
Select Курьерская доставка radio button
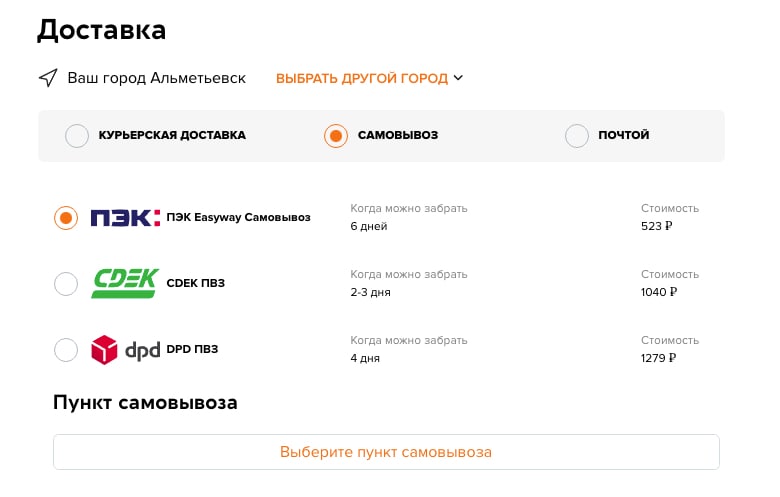point(77,135)
